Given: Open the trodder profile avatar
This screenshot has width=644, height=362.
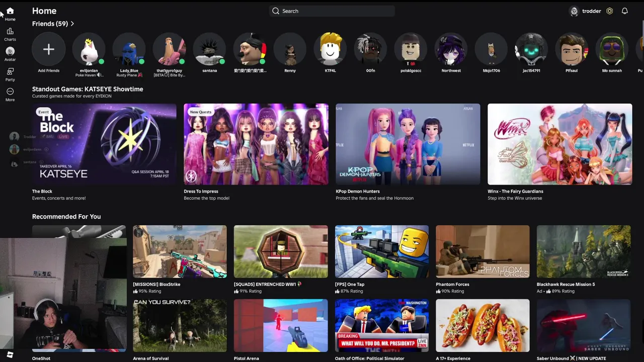Looking at the screenshot, I should [574, 11].
